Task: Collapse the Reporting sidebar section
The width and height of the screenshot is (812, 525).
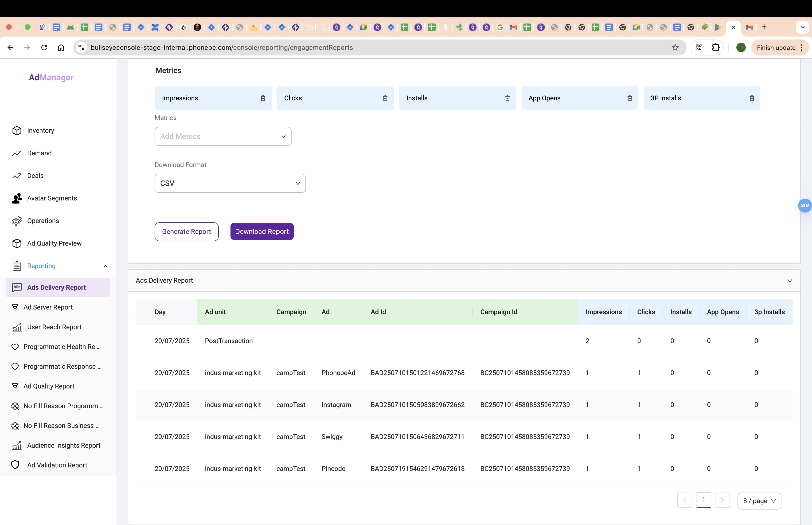Action: pyautogui.click(x=106, y=266)
